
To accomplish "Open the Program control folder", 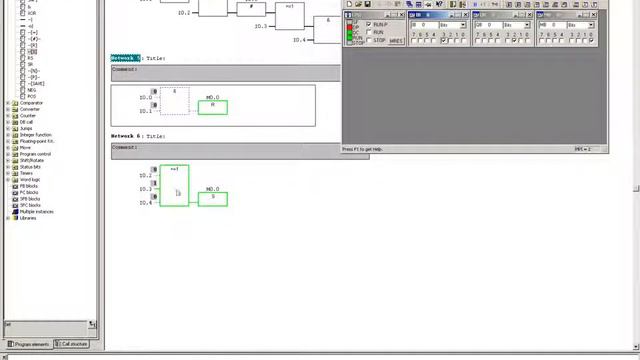I will pos(35,154).
